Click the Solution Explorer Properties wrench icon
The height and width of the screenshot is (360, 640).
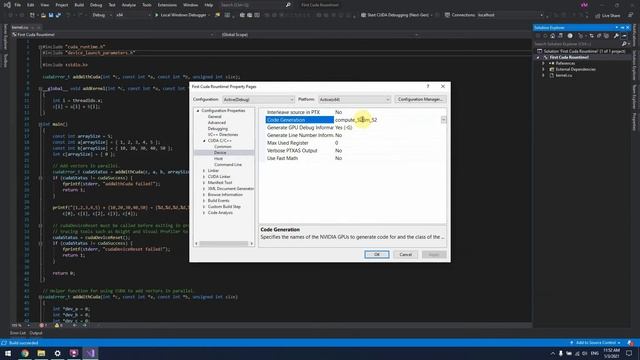coord(616,36)
